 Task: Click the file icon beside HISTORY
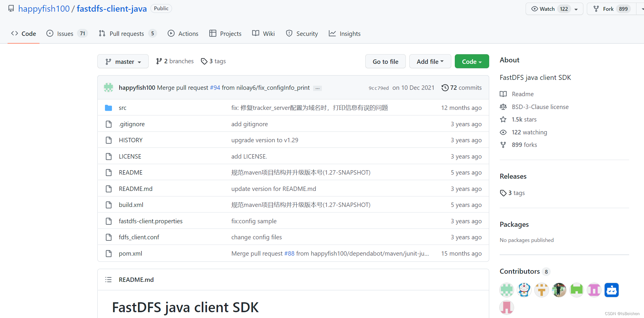click(108, 140)
